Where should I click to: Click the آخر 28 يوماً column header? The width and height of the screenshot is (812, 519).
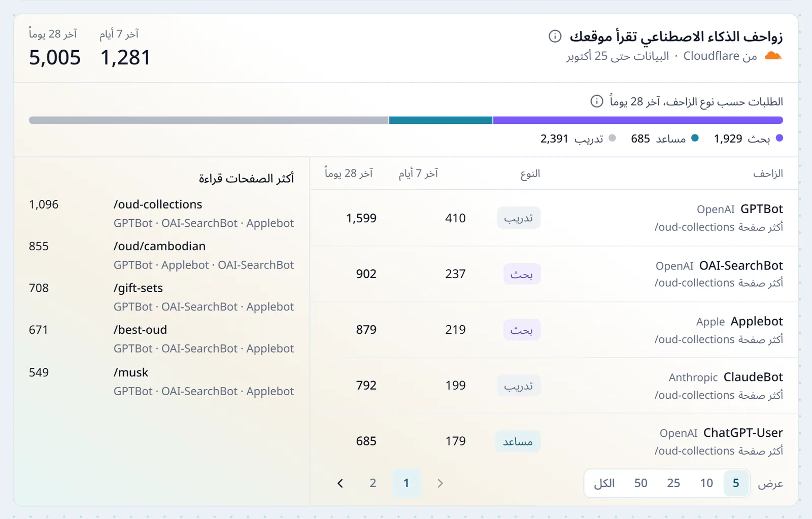click(349, 174)
